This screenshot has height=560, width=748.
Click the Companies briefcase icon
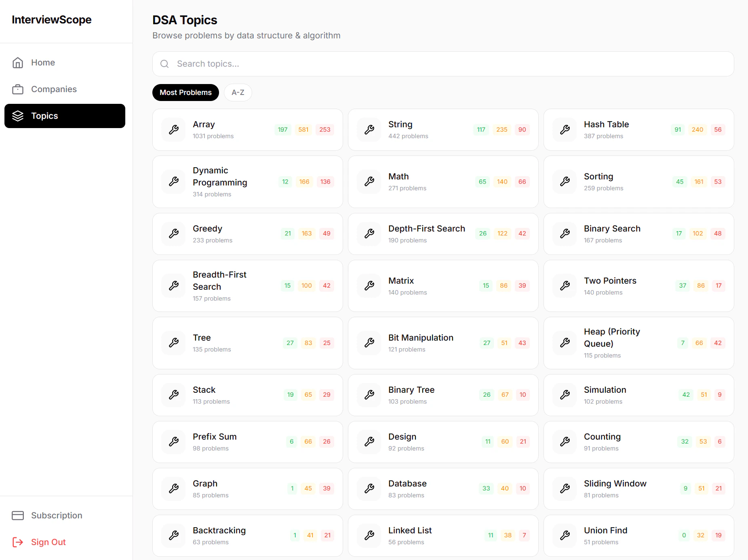click(18, 89)
